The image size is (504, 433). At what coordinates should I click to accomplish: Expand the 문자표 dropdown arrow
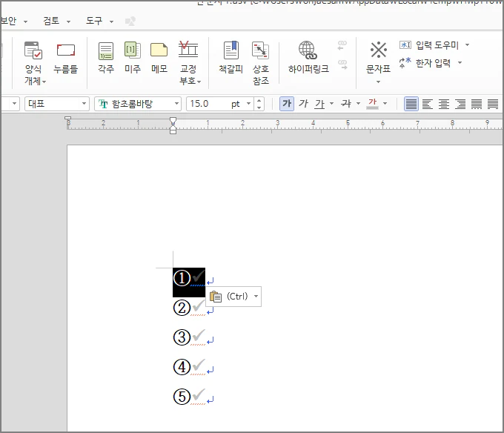378,82
